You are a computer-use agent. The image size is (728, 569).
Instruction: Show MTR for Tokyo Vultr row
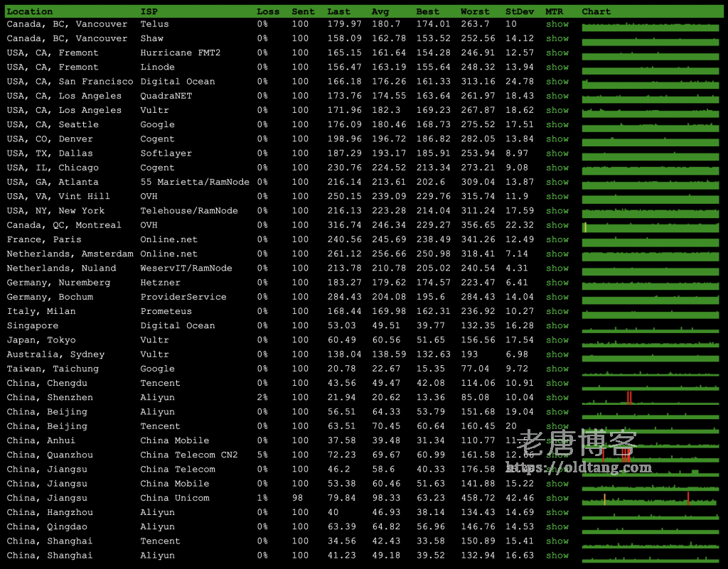tap(557, 340)
